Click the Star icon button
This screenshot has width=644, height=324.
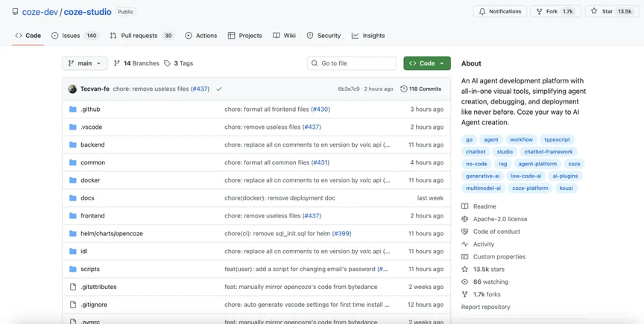click(x=594, y=11)
